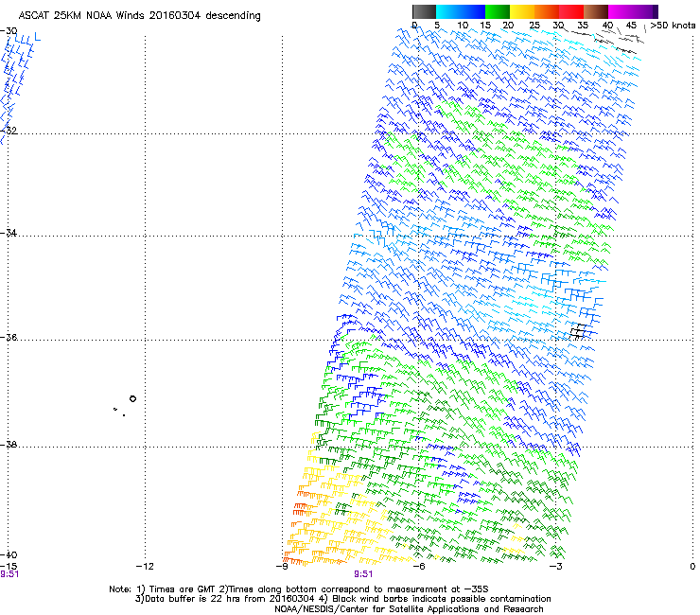700x615 pixels.
Task: Click the '-9' longitude axis label
Action: (x=282, y=566)
